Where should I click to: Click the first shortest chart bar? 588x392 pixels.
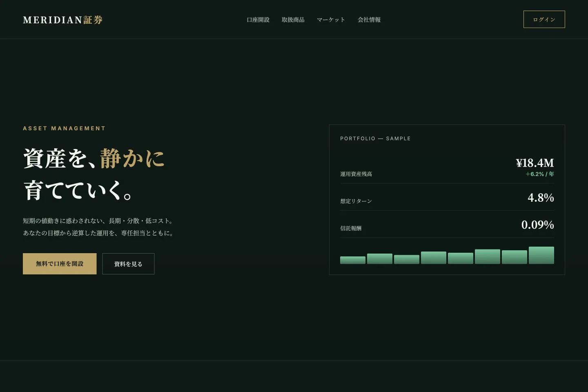[353, 260]
